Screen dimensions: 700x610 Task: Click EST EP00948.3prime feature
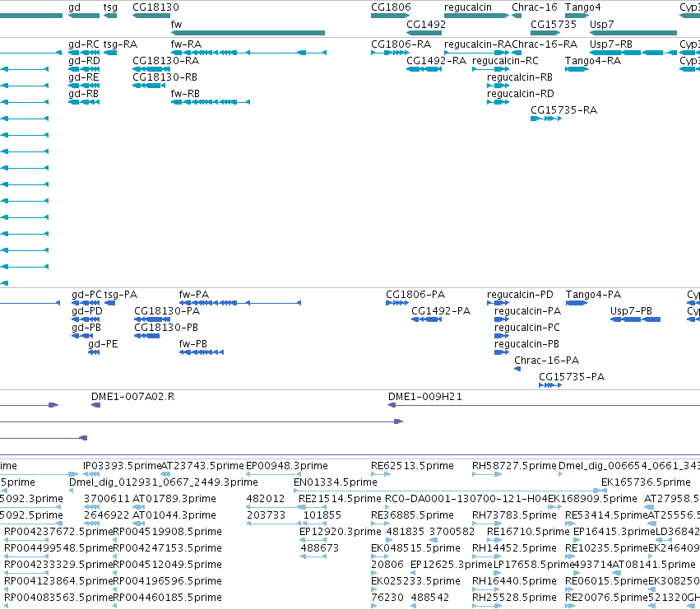click(274, 474)
